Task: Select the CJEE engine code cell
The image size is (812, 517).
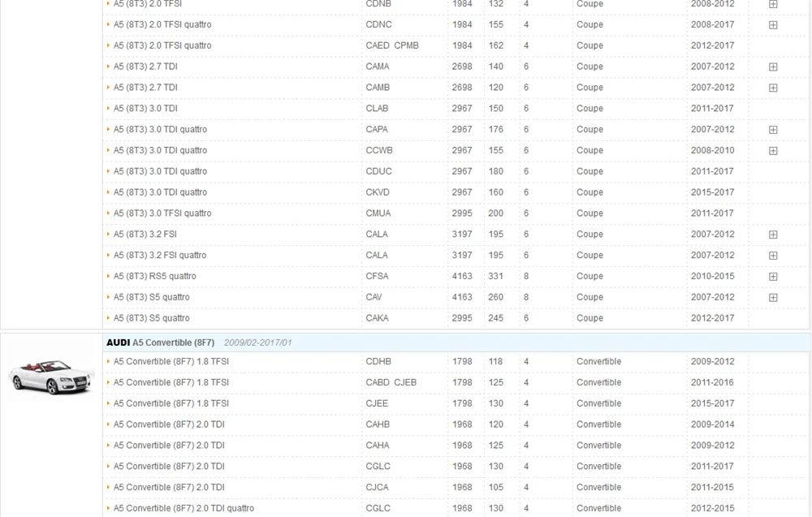Action: tap(377, 403)
